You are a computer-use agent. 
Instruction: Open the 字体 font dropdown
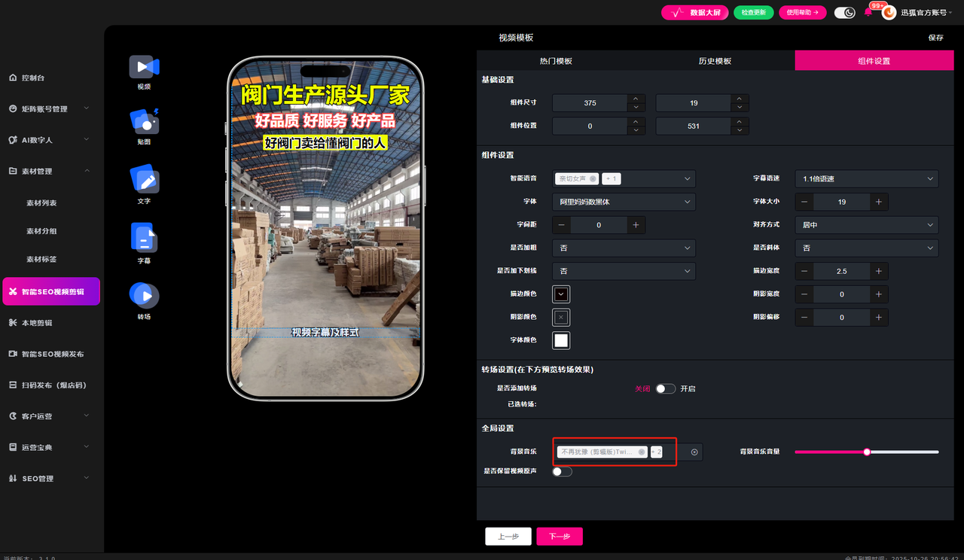pyautogui.click(x=624, y=202)
